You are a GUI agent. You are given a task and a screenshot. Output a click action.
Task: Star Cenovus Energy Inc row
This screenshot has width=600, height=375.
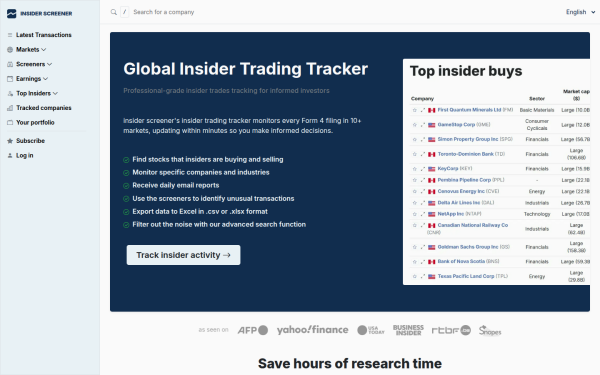click(x=414, y=191)
